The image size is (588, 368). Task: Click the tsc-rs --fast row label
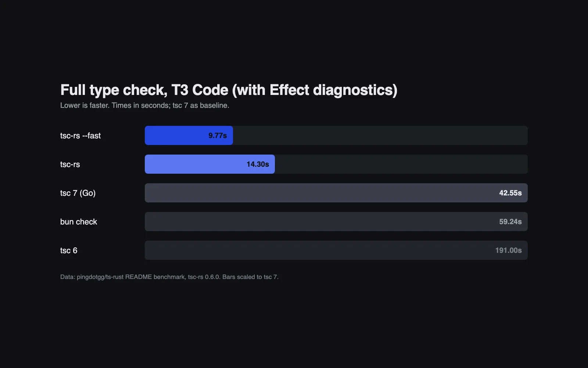pyautogui.click(x=80, y=135)
